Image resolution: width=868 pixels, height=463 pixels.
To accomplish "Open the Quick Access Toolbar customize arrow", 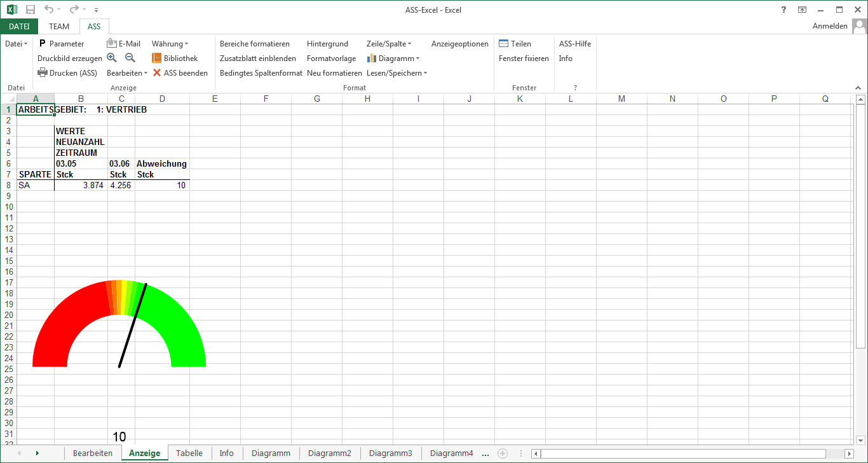I will tap(96, 10).
